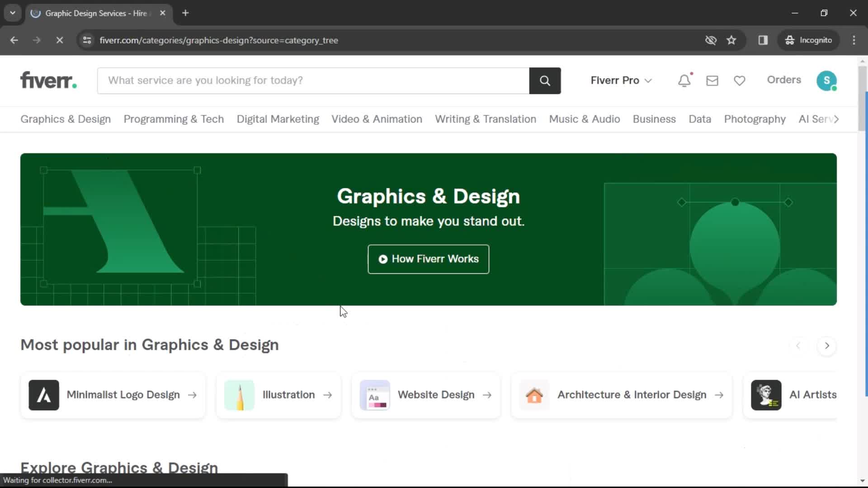Image resolution: width=868 pixels, height=488 pixels.
Task: Open Minimalist Logo Design services
Action: [x=113, y=395]
